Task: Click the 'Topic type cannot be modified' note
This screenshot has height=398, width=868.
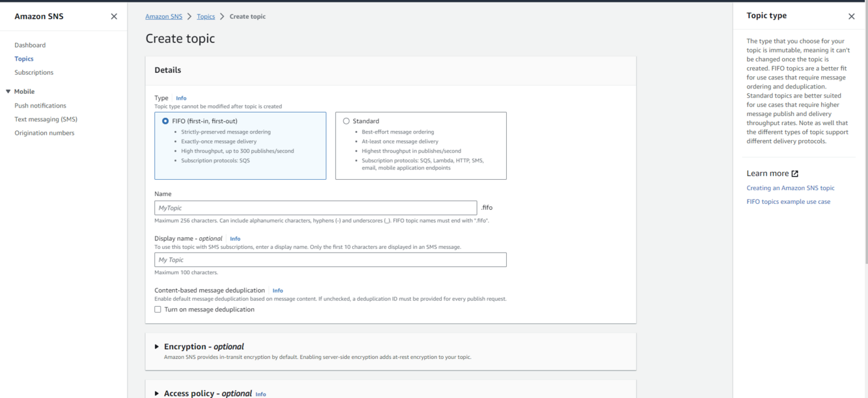Action: 218,107
